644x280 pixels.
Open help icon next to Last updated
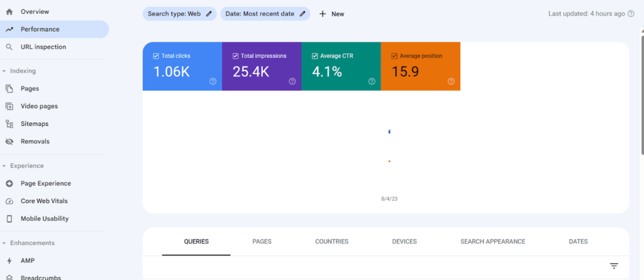point(631,14)
